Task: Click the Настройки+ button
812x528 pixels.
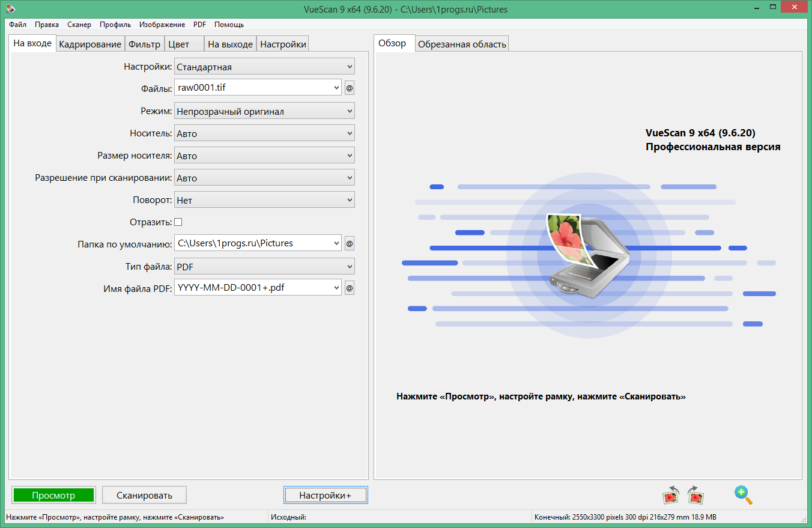Action: point(325,496)
